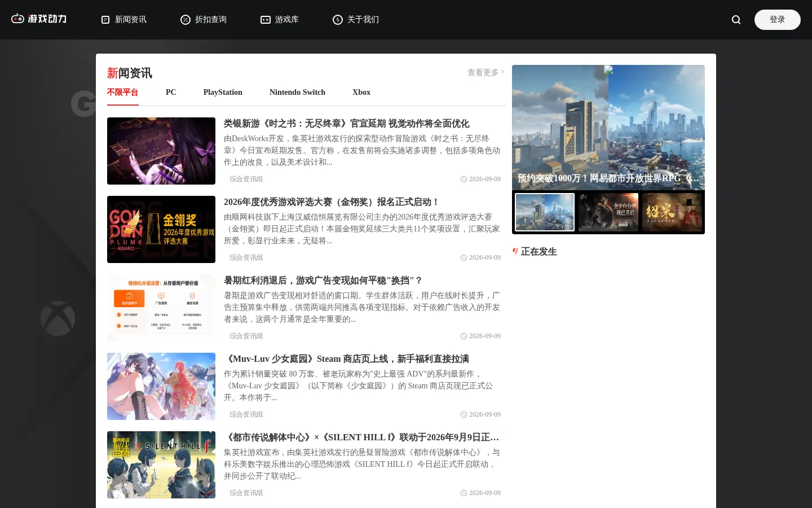Switch to the PC tab
Image resolution: width=812 pixels, height=508 pixels.
171,93
